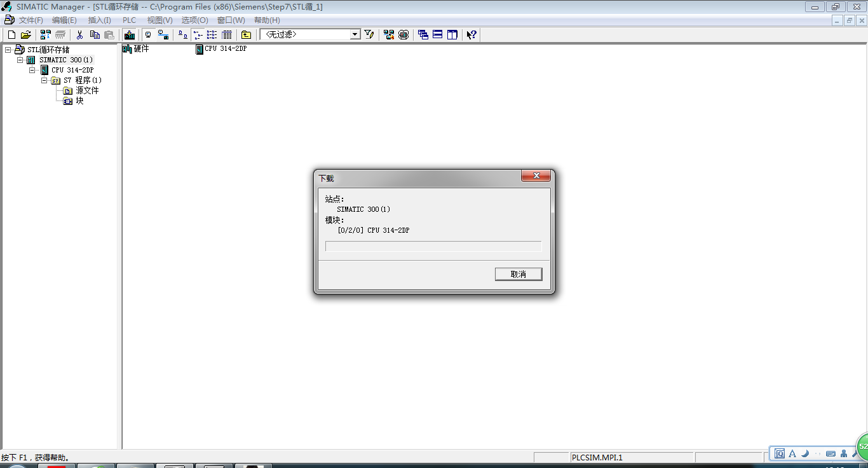868x468 pixels.
Task: Click the SIMATIC Manager icon in the menu bar
Action: [x=9, y=20]
